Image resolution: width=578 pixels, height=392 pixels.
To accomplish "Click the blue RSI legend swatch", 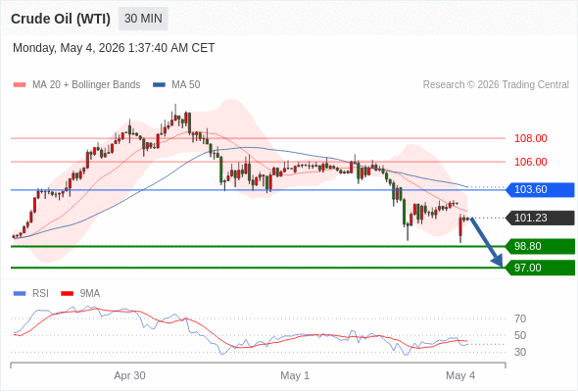I will 20,294.
